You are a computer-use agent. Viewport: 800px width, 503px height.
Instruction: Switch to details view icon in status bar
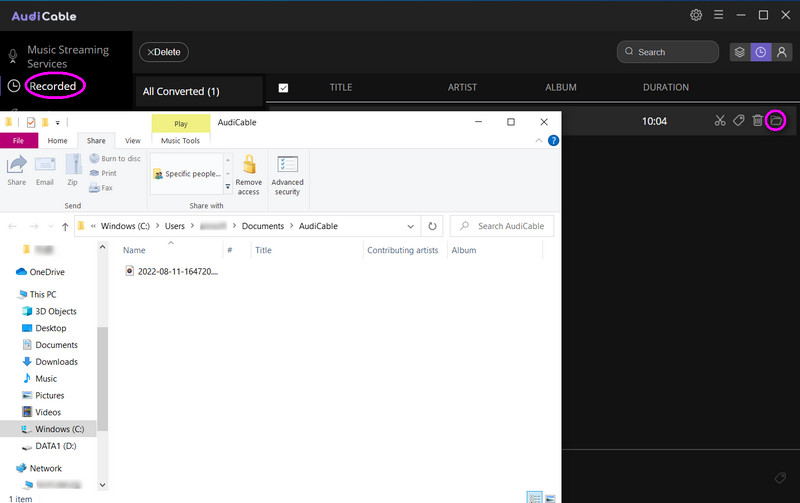tap(534, 497)
